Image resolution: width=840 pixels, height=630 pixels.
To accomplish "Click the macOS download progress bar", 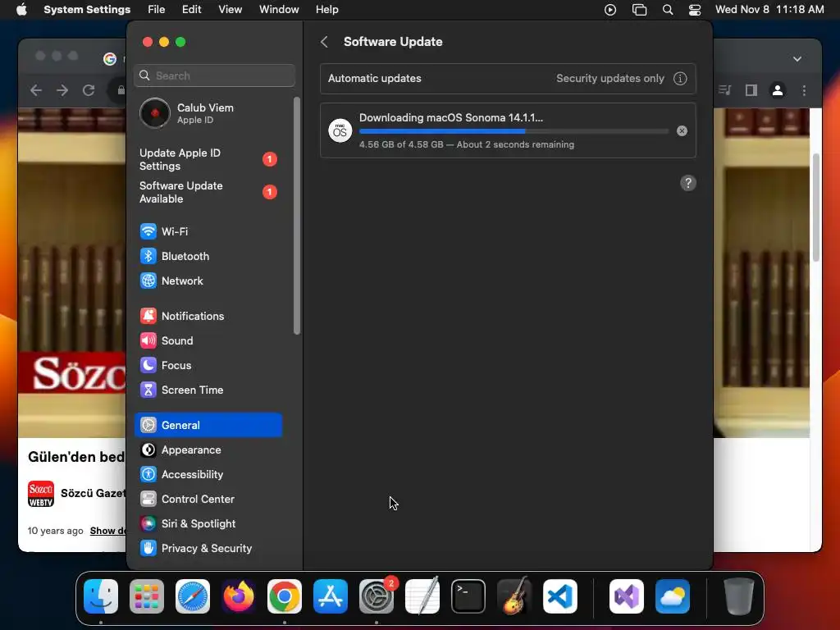I will click(x=514, y=131).
